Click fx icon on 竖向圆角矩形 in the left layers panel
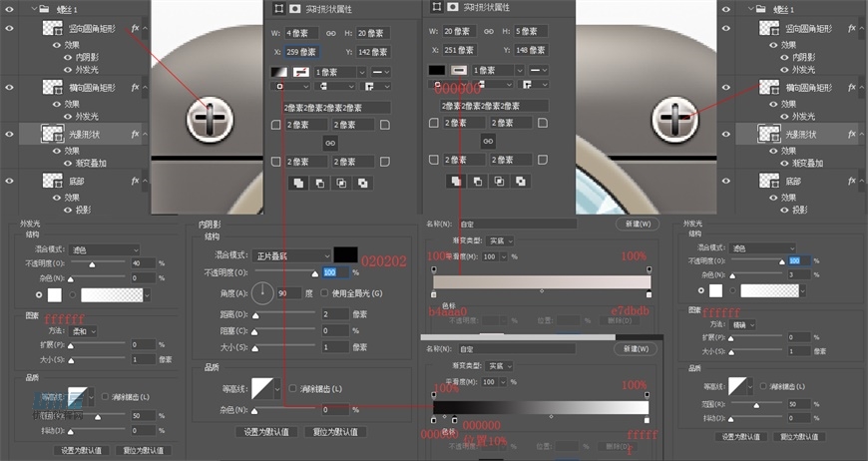868x461 pixels. coord(135,28)
